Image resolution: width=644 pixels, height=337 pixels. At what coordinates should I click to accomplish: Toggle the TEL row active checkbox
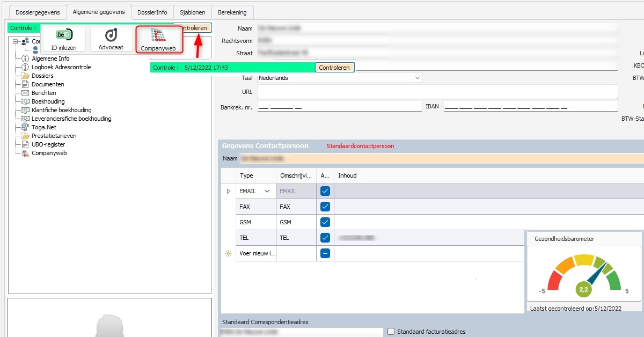tap(325, 238)
